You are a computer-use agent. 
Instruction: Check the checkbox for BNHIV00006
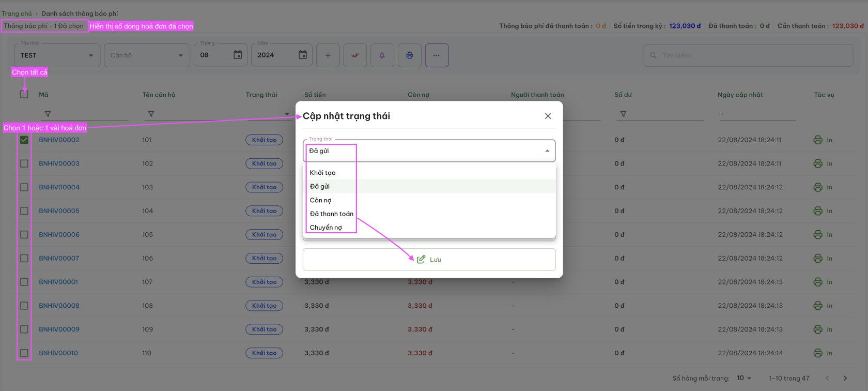[24, 235]
